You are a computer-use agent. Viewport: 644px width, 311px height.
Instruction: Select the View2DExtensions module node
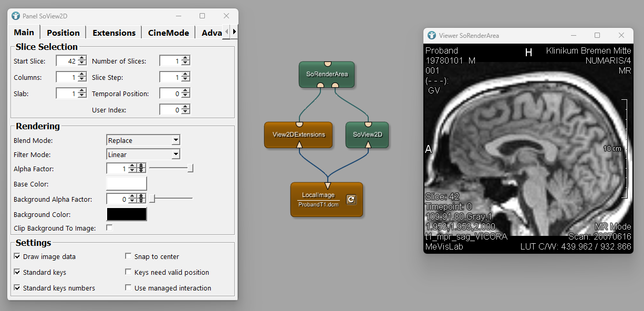(298, 134)
